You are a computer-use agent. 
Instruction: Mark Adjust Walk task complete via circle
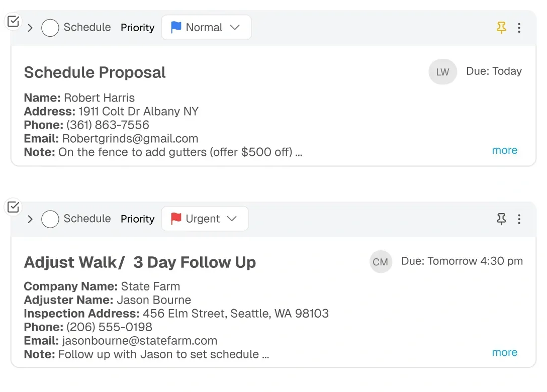[50, 219]
